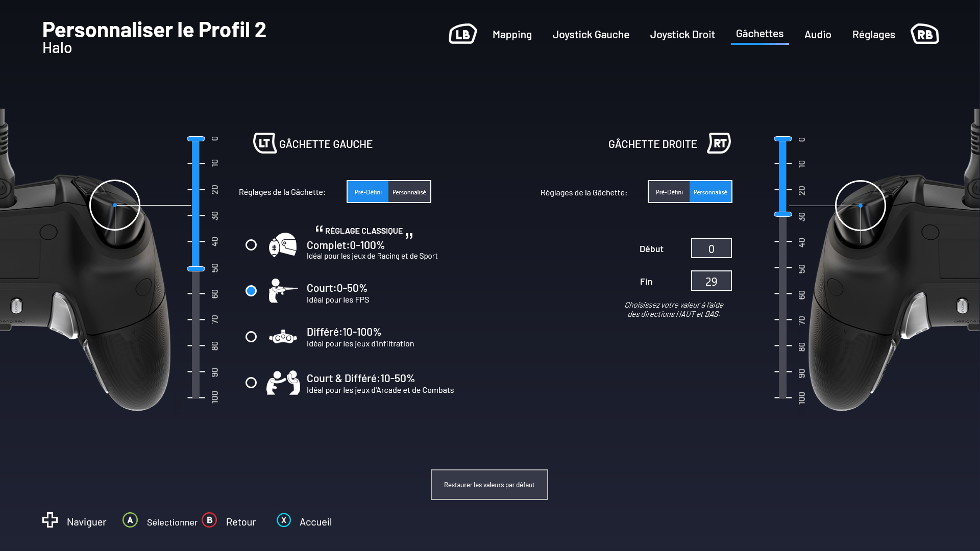Click the arcade fighting preset icon

[283, 383]
